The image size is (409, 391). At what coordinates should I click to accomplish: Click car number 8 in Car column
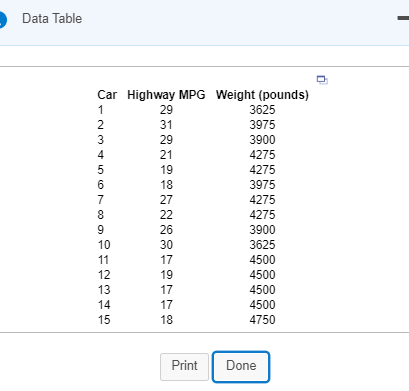point(101,215)
